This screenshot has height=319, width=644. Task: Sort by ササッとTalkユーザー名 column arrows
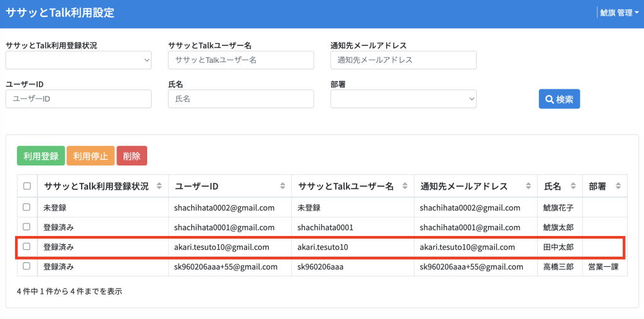(x=405, y=186)
